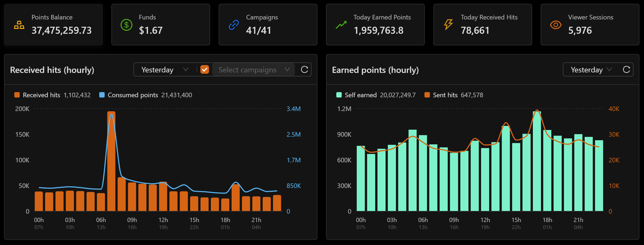644x245 pixels.
Task: Click the Received hits total 1,102,432
Action: (x=77, y=95)
